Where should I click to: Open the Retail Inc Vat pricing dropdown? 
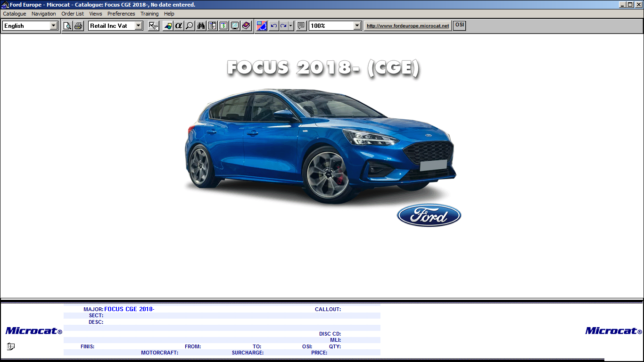click(138, 25)
